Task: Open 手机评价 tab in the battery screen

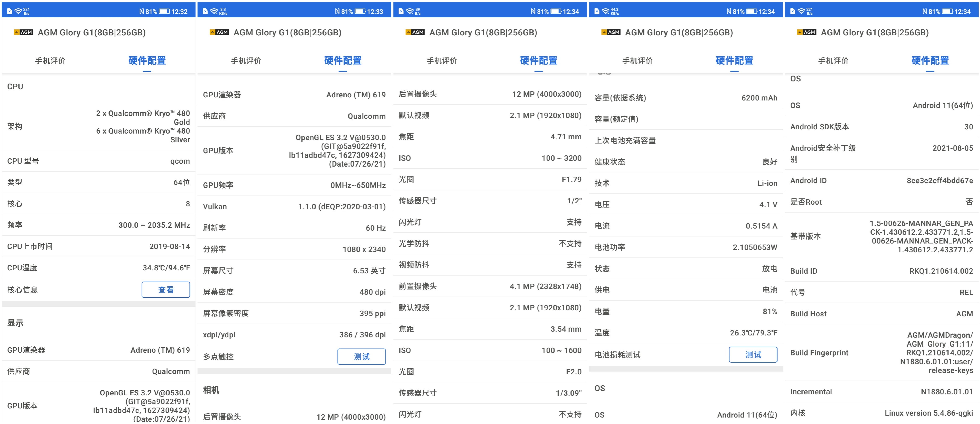Action: click(638, 60)
